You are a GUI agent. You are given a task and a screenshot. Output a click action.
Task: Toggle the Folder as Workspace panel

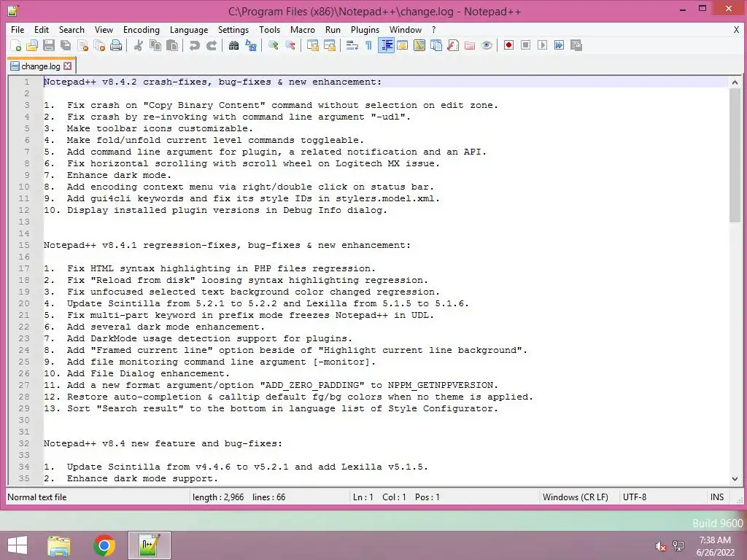470,46
